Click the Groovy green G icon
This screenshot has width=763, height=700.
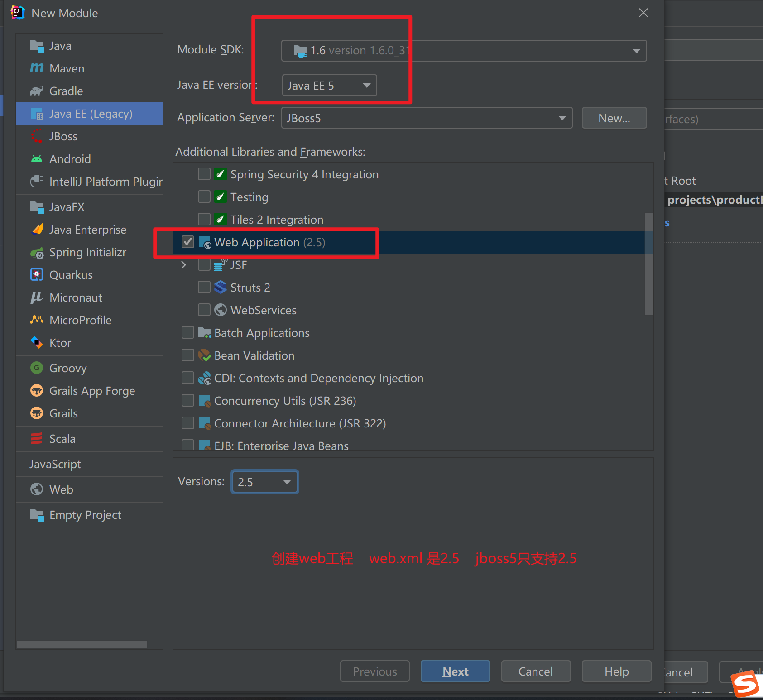[x=37, y=368]
